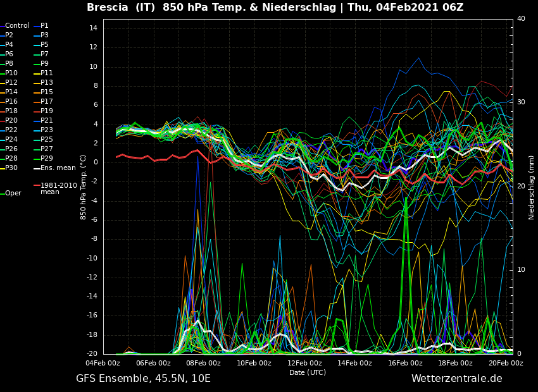Click the '850 hPa Temp. (°C)' axis title

point(83,187)
